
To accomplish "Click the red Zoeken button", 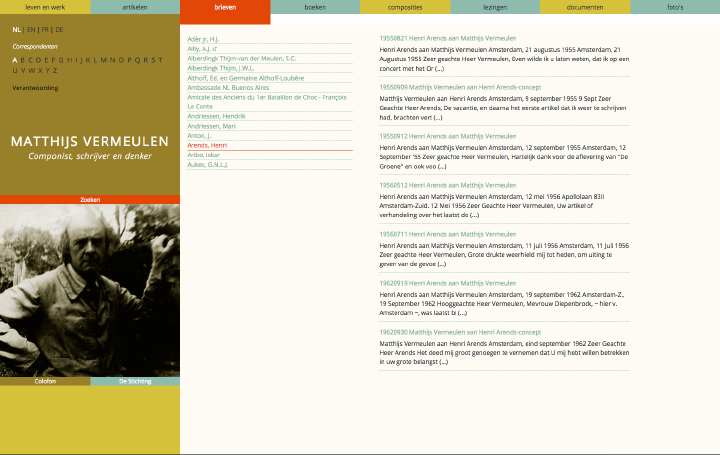I will point(90,200).
